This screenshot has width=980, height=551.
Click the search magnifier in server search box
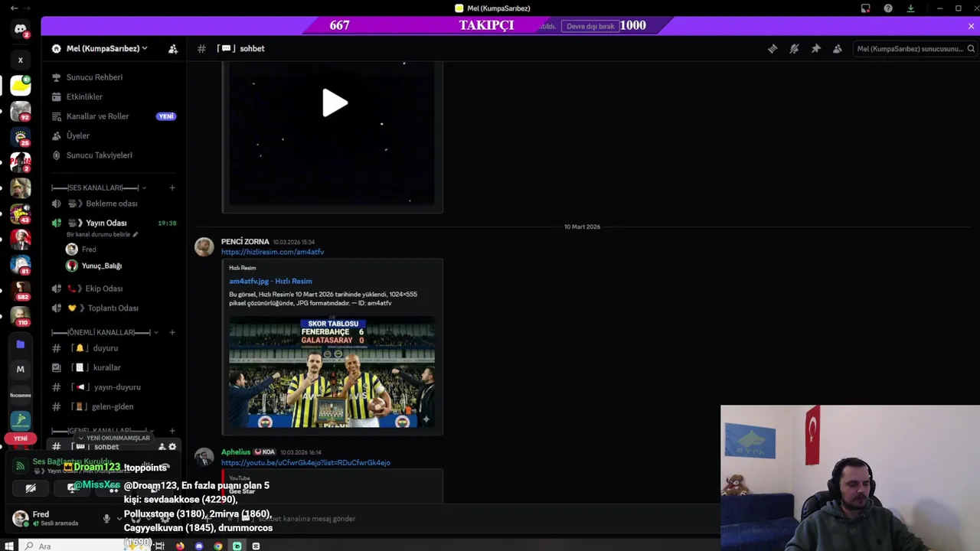[x=971, y=48]
